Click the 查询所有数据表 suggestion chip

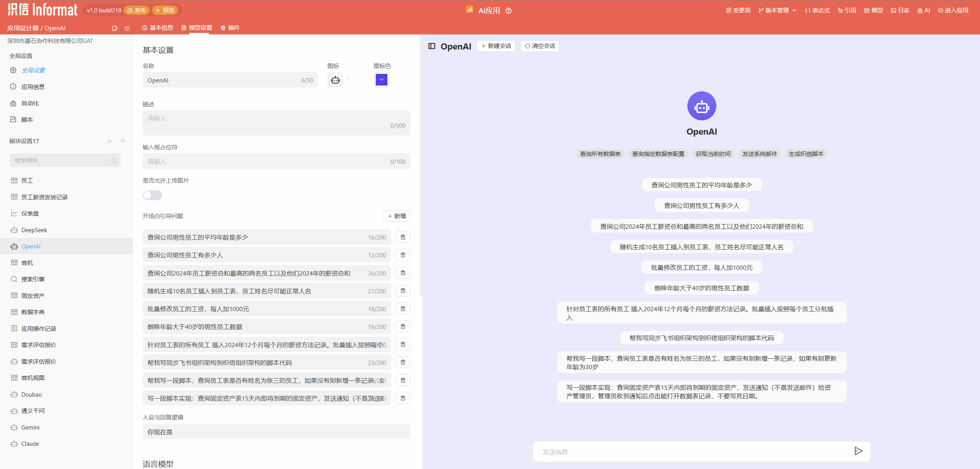tap(600, 154)
